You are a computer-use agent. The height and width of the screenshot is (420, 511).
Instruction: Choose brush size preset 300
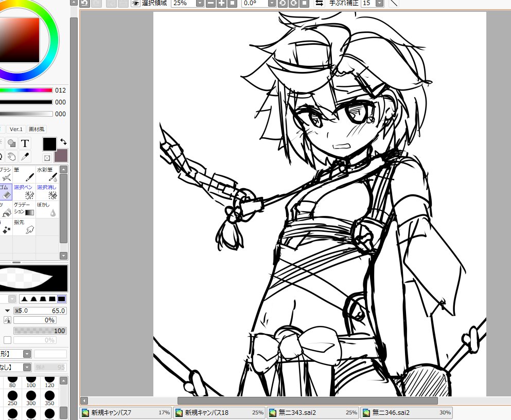pos(31,398)
